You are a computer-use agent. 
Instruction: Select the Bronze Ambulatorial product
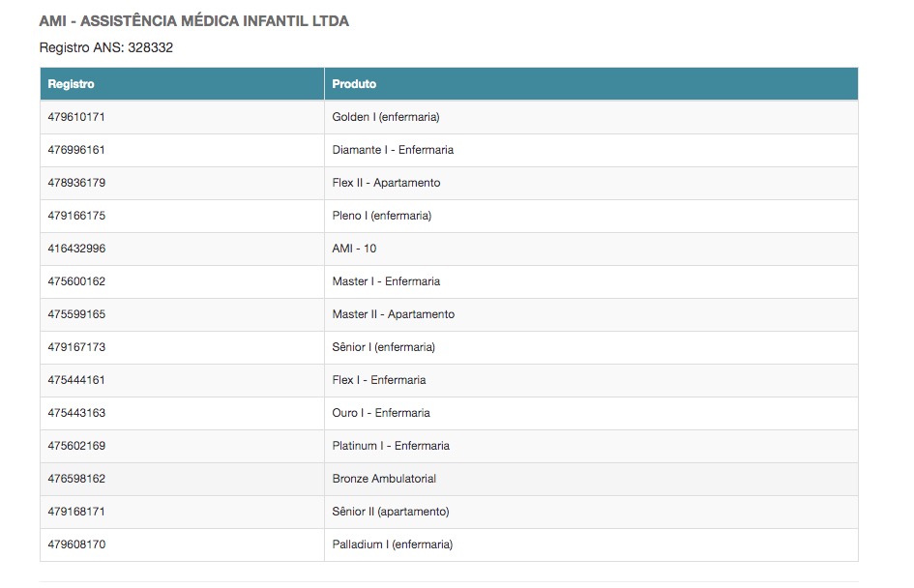click(x=383, y=479)
